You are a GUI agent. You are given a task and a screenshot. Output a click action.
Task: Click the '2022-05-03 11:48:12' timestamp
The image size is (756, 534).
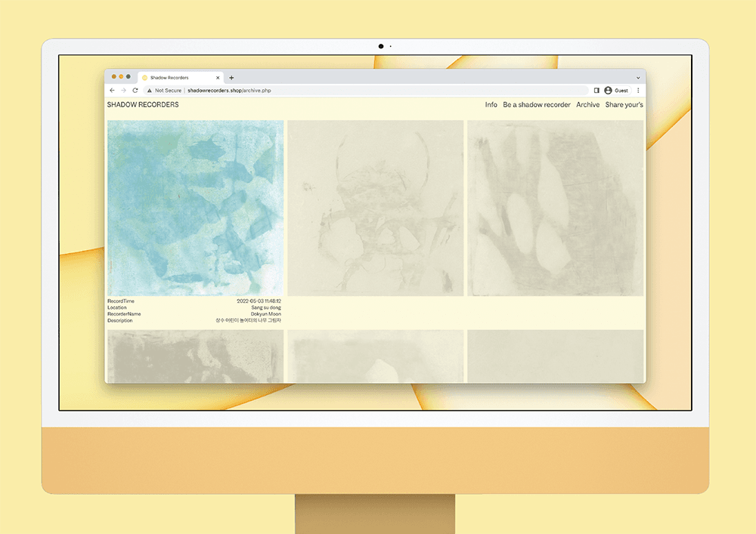point(259,301)
